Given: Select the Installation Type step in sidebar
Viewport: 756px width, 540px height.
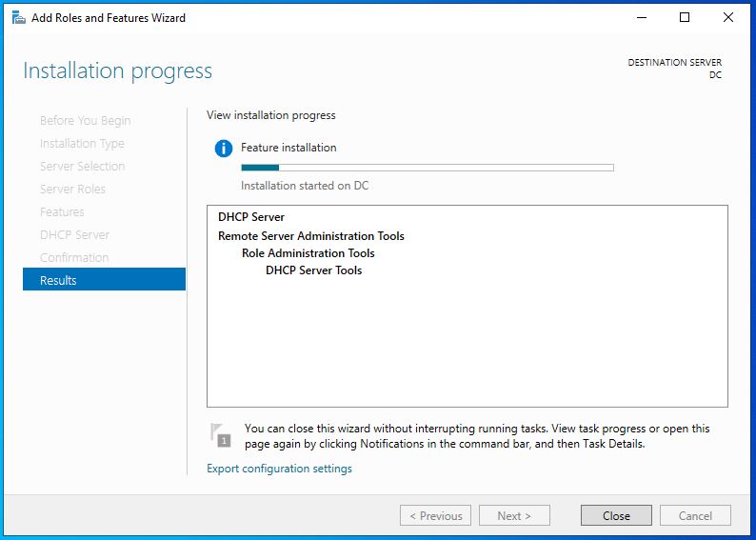Looking at the screenshot, I should [x=82, y=144].
